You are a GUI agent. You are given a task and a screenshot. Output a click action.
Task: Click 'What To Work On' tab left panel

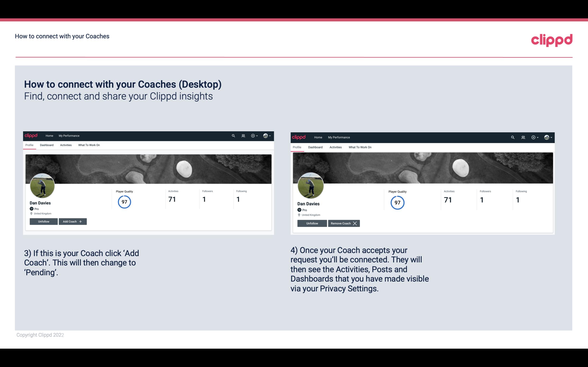(x=88, y=145)
